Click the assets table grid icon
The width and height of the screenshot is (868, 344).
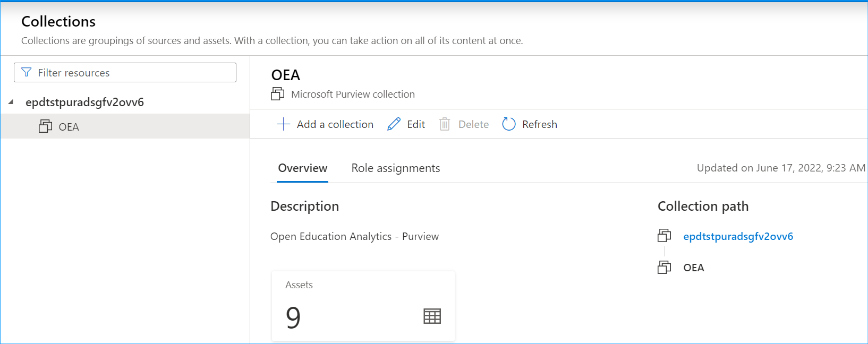pos(432,316)
